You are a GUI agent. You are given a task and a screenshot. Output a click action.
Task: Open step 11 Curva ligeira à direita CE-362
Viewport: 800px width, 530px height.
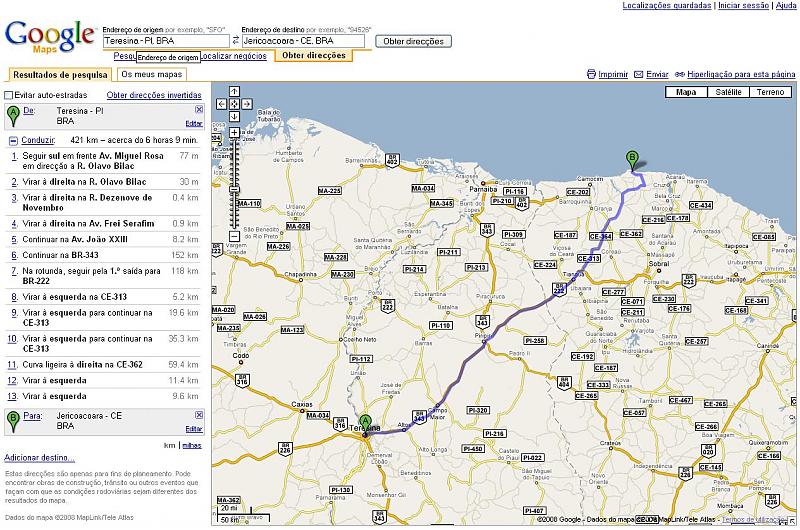click(x=104, y=365)
